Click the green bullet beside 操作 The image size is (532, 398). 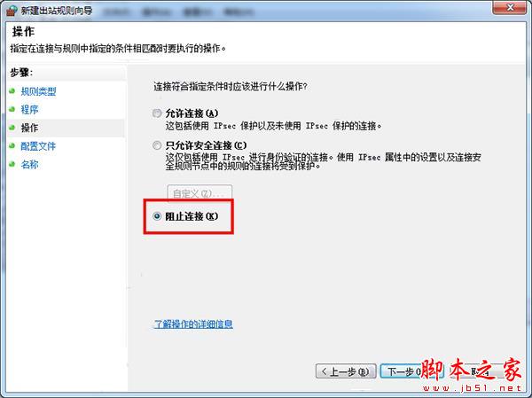12,128
